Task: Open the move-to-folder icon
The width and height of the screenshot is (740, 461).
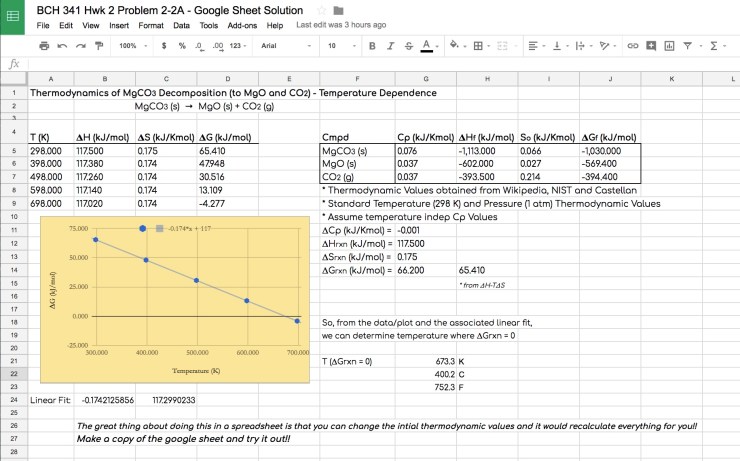Action: pyautogui.click(x=338, y=10)
